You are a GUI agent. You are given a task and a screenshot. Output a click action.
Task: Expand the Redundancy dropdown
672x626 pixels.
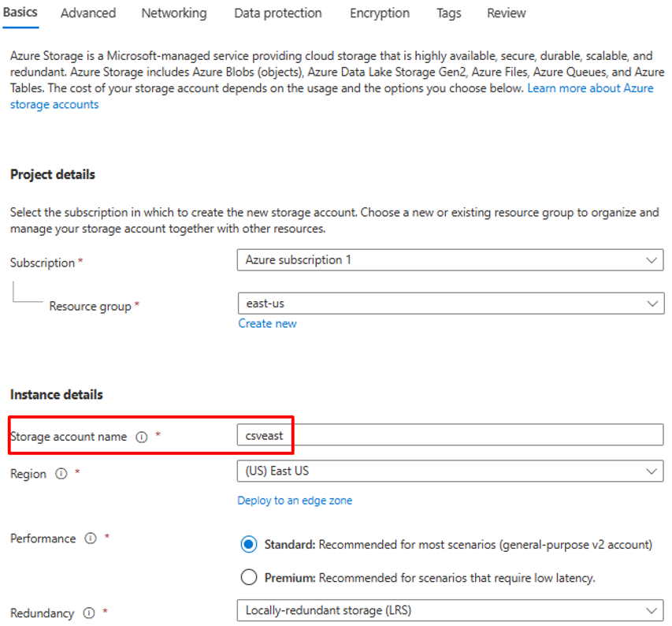(x=450, y=610)
